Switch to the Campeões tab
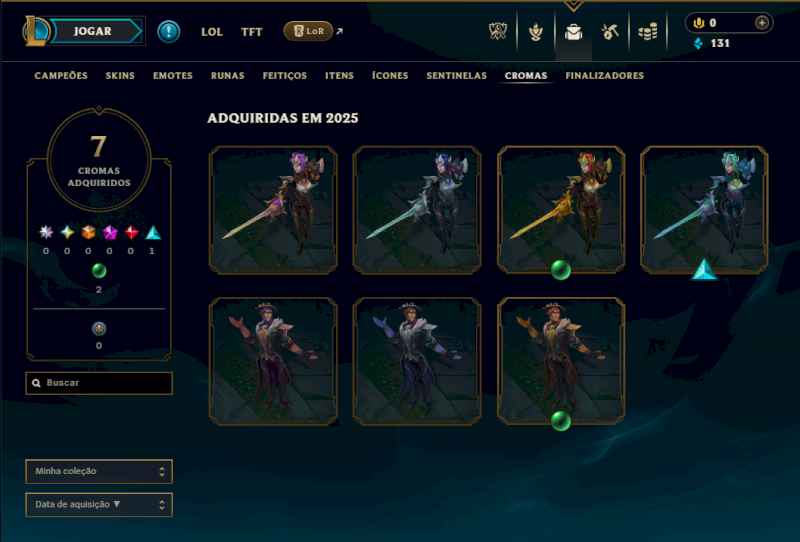The height and width of the screenshot is (542, 800). pyautogui.click(x=61, y=76)
